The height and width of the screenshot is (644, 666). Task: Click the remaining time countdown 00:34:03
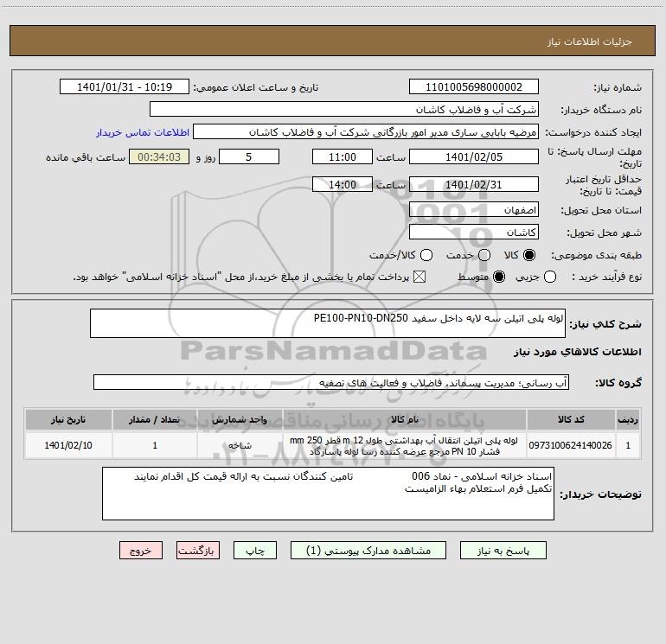[159, 156]
